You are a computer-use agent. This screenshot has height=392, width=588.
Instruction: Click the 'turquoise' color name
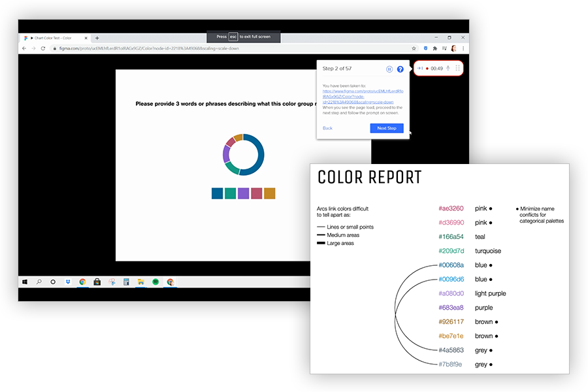click(x=488, y=251)
